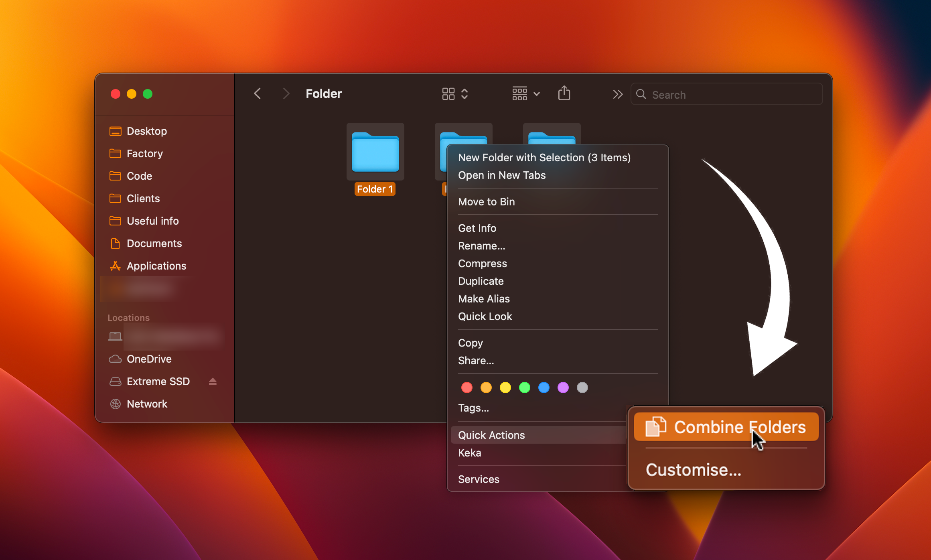Apply the blue tag color
The width and height of the screenshot is (931, 560).
(544, 388)
